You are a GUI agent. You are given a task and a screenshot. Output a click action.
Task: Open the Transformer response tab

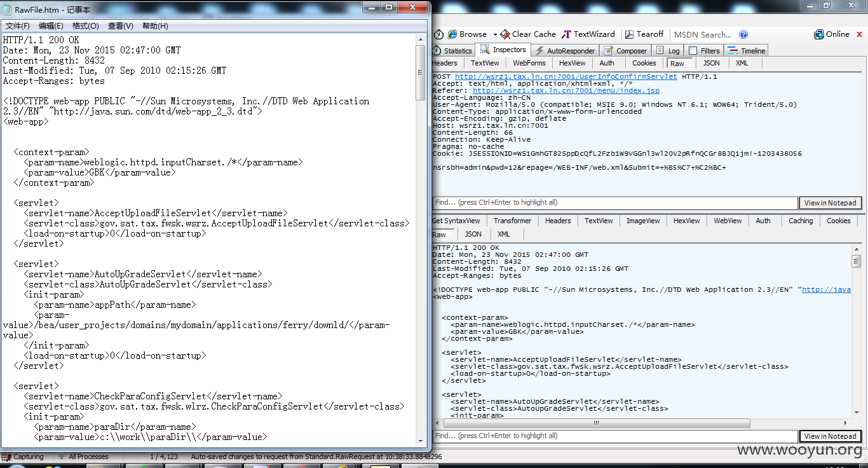(x=512, y=221)
